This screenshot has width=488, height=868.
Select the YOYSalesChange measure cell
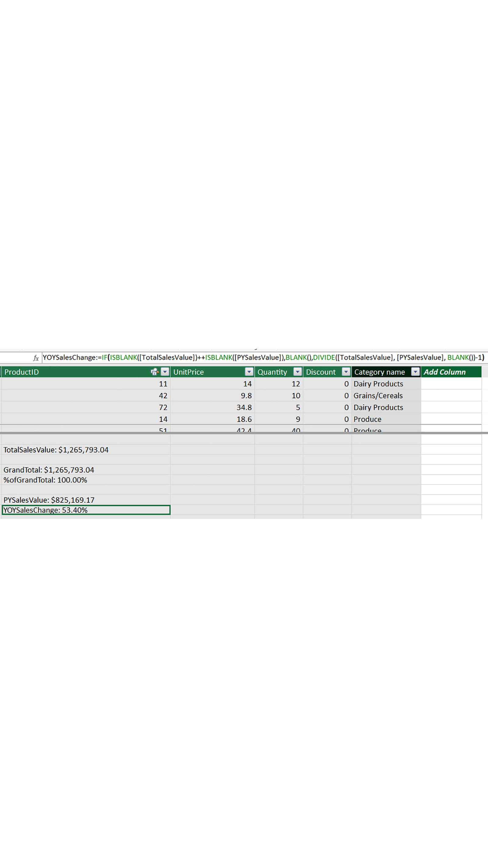click(x=85, y=510)
